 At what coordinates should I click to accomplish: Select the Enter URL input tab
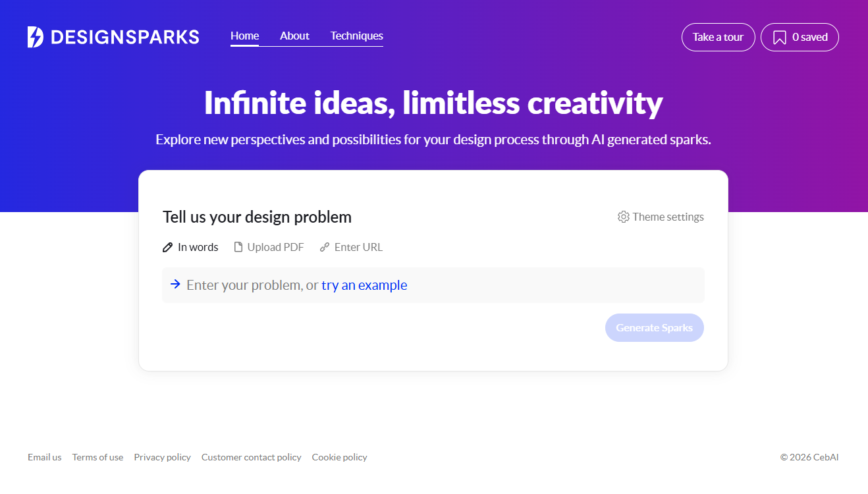[x=358, y=248]
